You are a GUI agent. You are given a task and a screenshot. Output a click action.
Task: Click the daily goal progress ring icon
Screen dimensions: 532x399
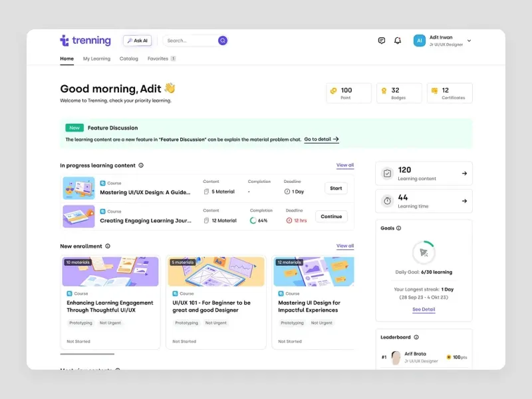tap(424, 253)
